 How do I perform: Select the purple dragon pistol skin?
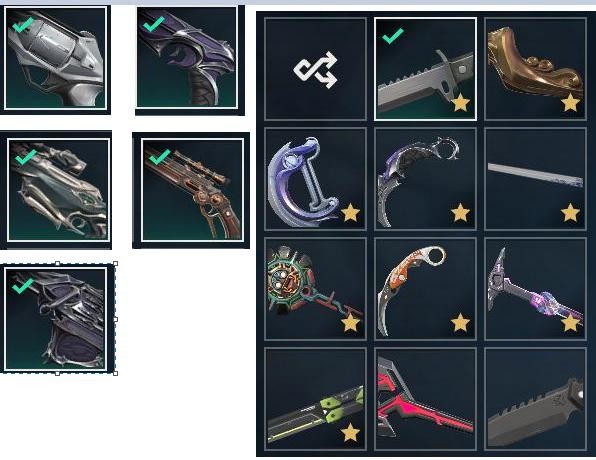(x=187, y=57)
